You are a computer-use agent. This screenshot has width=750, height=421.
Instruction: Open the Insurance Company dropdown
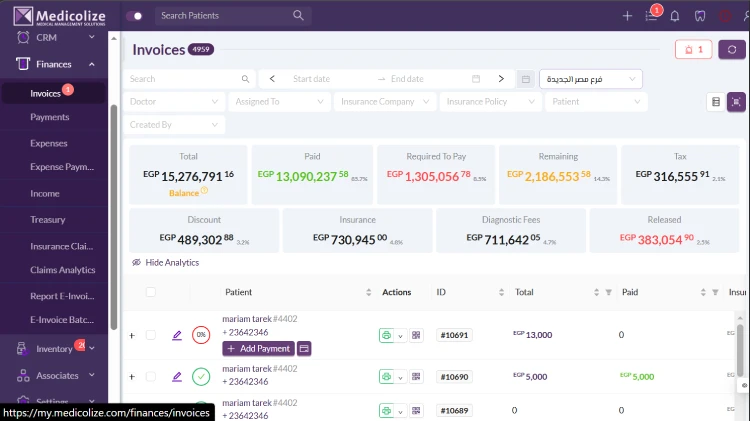pyautogui.click(x=386, y=101)
